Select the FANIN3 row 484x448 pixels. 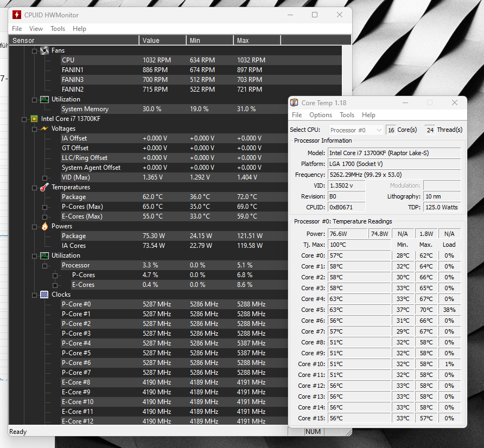tap(201, 80)
